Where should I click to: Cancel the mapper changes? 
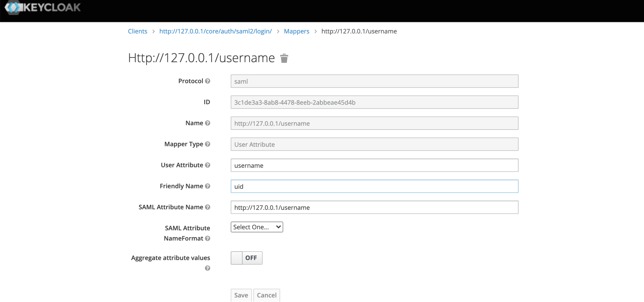[267, 295]
